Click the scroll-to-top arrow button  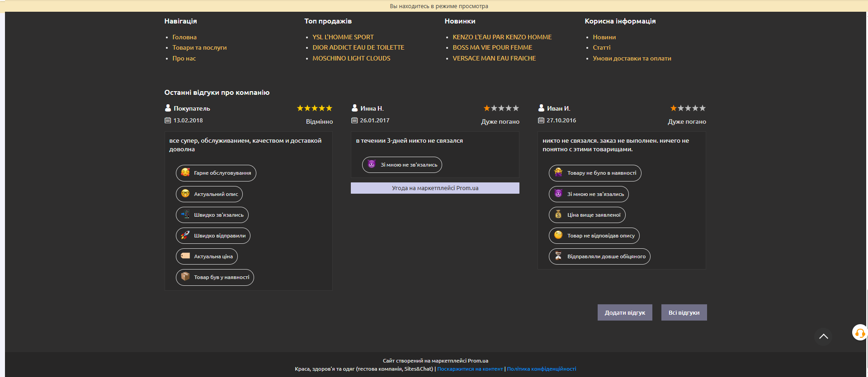tap(823, 336)
